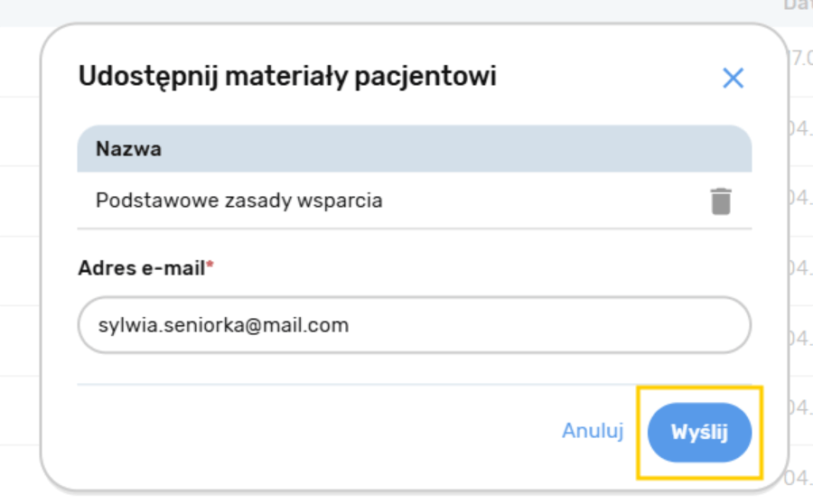
Task: Click the Nazwa table header bar
Action: tap(414, 149)
